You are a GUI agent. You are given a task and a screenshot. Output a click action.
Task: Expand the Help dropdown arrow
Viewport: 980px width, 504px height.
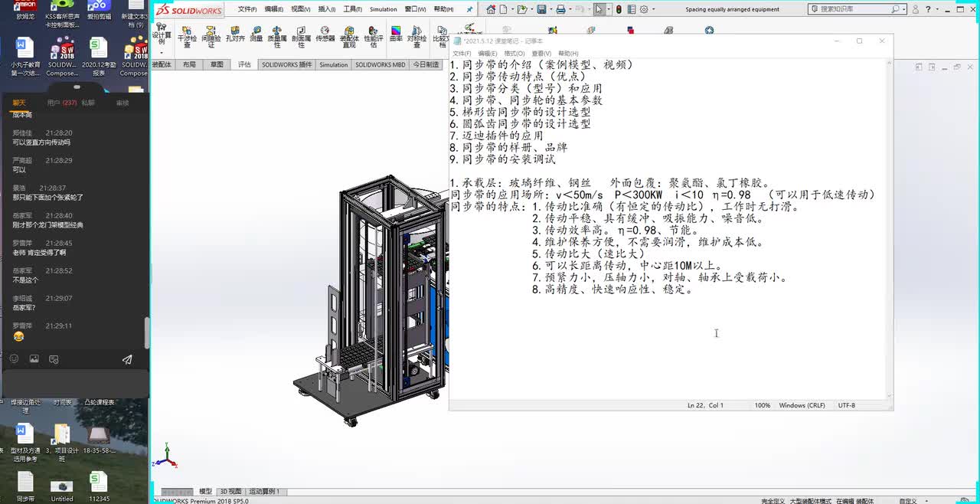[937, 9]
